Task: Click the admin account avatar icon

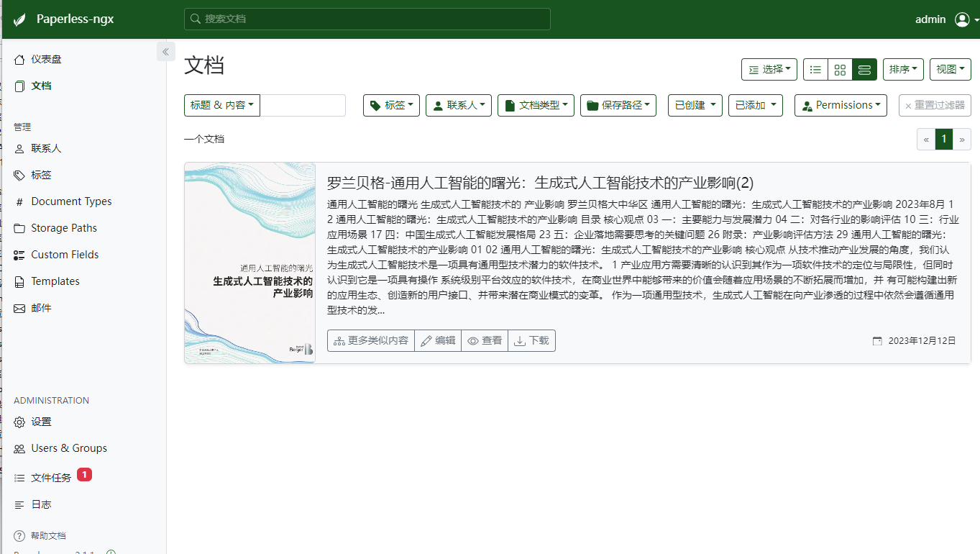Action: tap(963, 19)
